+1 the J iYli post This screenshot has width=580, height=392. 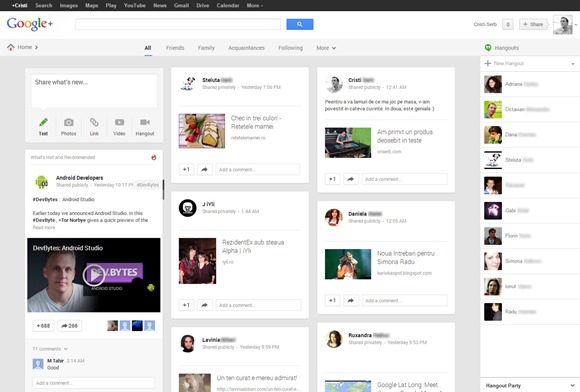tap(186, 305)
